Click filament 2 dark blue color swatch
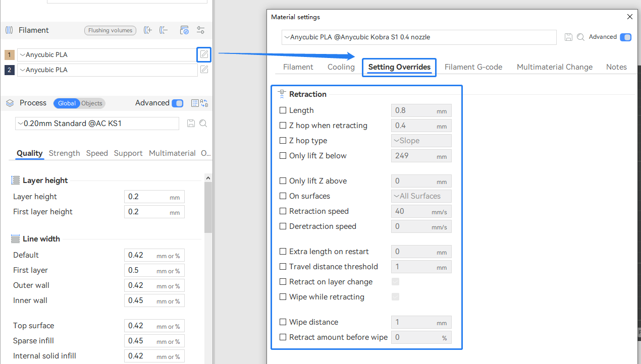The width and height of the screenshot is (641, 364). coord(10,70)
